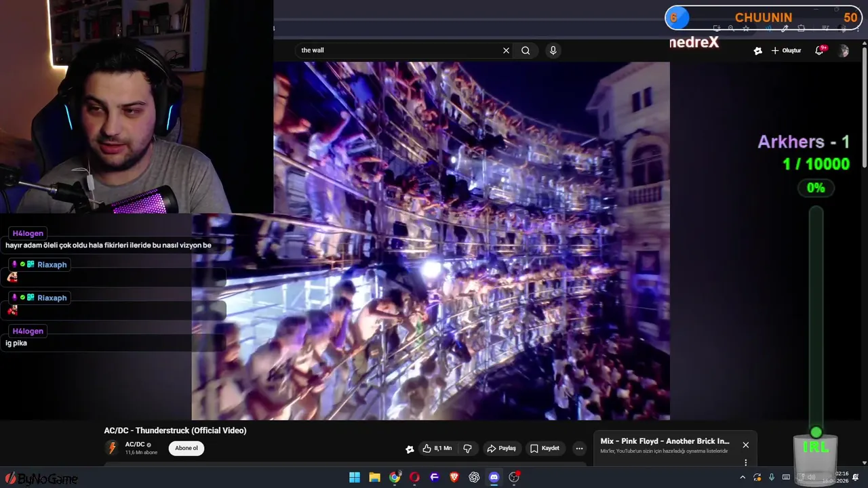The height and width of the screenshot is (488, 868).
Task: Click the Mix - Pink Floyd playlist title
Action: pos(665,441)
